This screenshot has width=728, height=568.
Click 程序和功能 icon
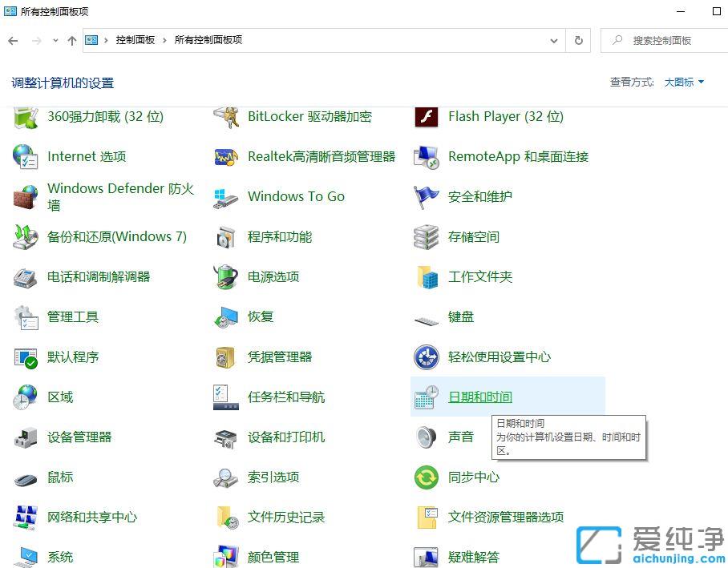[x=226, y=237]
